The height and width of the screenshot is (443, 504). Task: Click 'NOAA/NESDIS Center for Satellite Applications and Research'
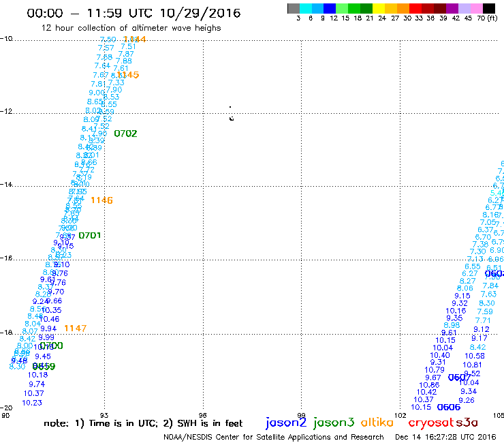[274, 437]
